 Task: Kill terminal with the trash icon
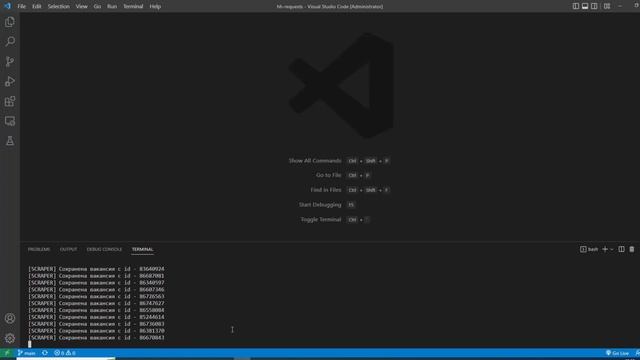point(632,249)
